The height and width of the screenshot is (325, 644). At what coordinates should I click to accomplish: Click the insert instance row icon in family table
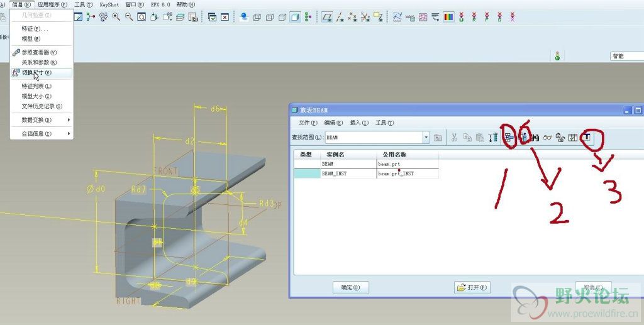[508, 138]
